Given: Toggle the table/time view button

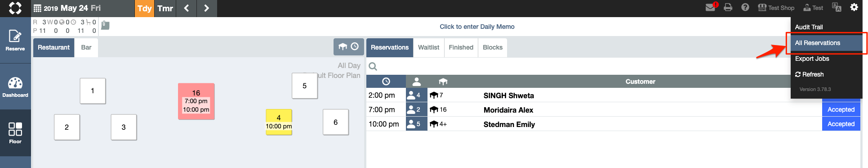Looking at the screenshot, I should point(348,47).
